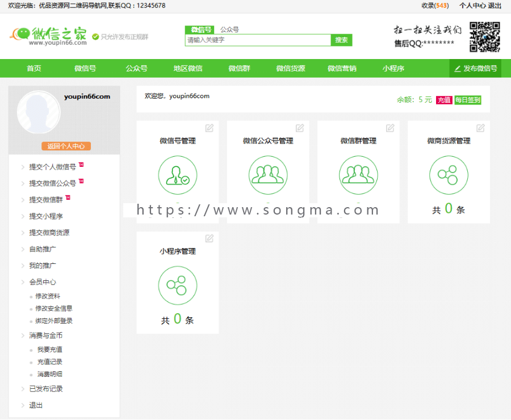511x420 pixels.
Task: Open the 微信公众号管理 group icon
Action: pos(268,175)
